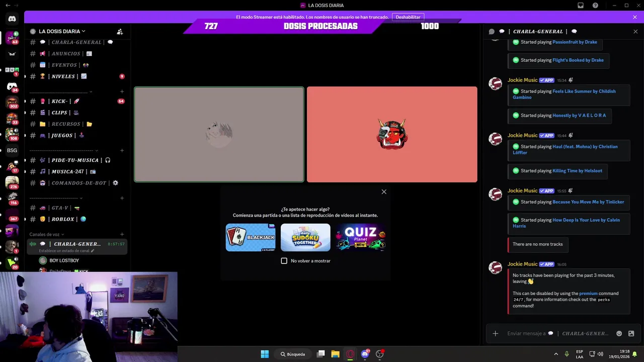Open 'Killing Time by Helsloot' link
Image resolution: width=644 pixels, height=362 pixels.
(x=577, y=171)
